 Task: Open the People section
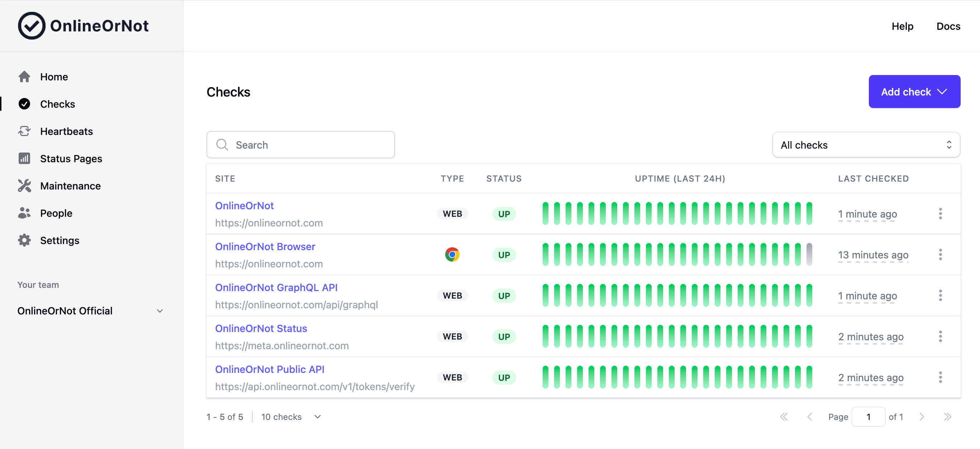(x=56, y=213)
